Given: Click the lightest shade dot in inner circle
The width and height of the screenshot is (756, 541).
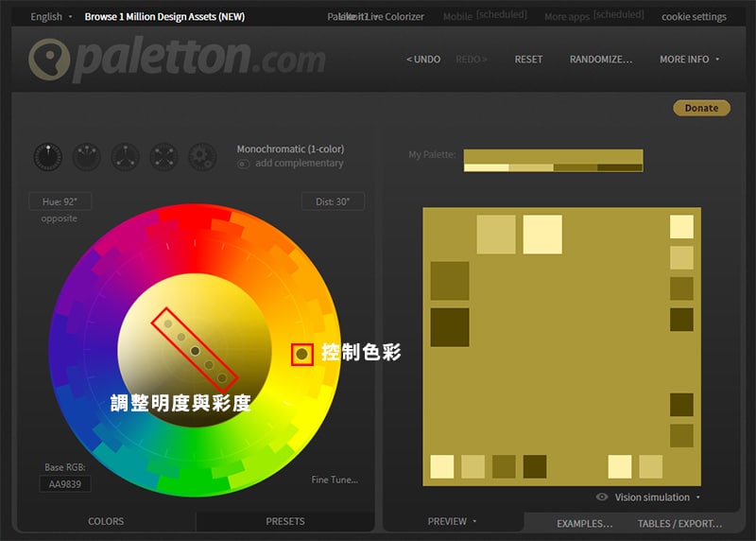Looking at the screenshot, I should pos(168,323).
